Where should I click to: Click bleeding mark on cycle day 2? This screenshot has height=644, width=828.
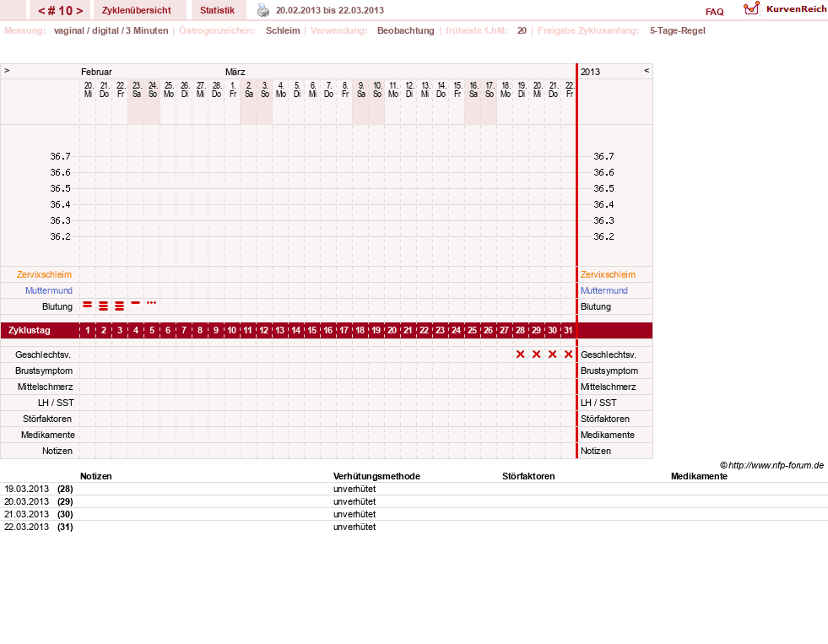click(x=104, y=306)
